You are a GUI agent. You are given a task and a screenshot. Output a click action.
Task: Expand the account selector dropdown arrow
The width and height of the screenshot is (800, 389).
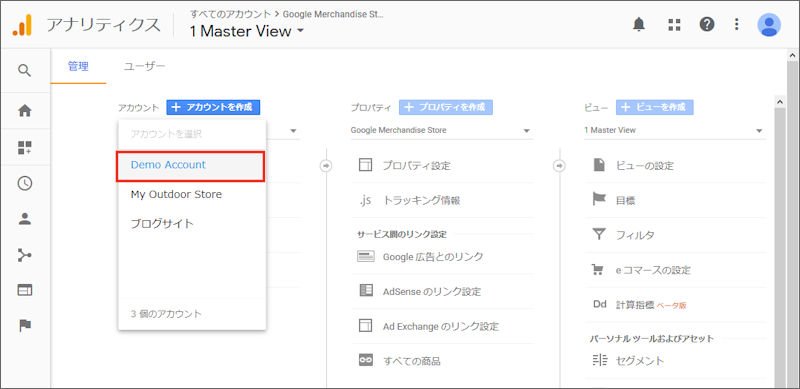coord(293,131)
